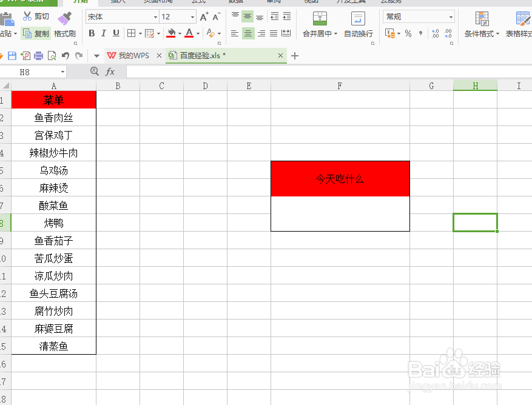The width and height of the screenshot is (532, 405).
Task: Click the currency format icon
Action: point(390,33)
